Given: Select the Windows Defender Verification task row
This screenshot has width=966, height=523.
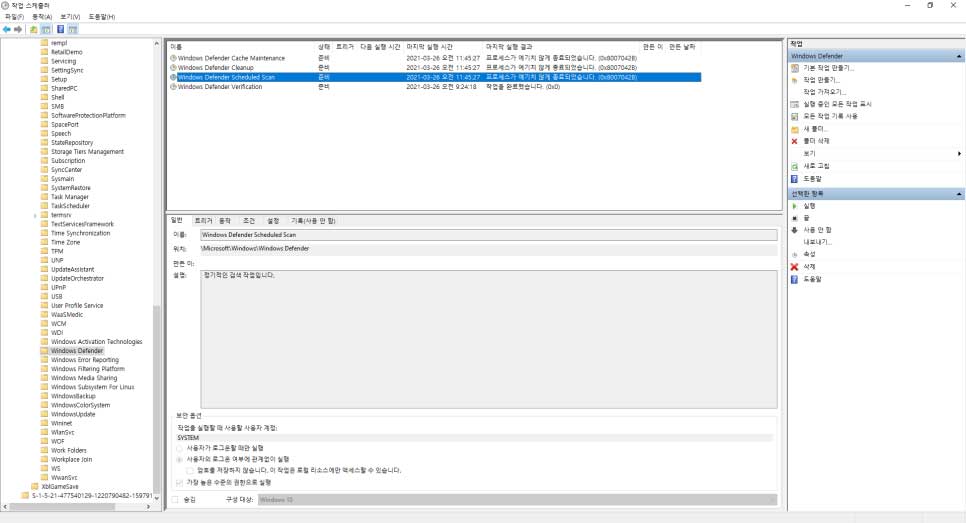Looking at the screenshot, I should tap(434, 87).
